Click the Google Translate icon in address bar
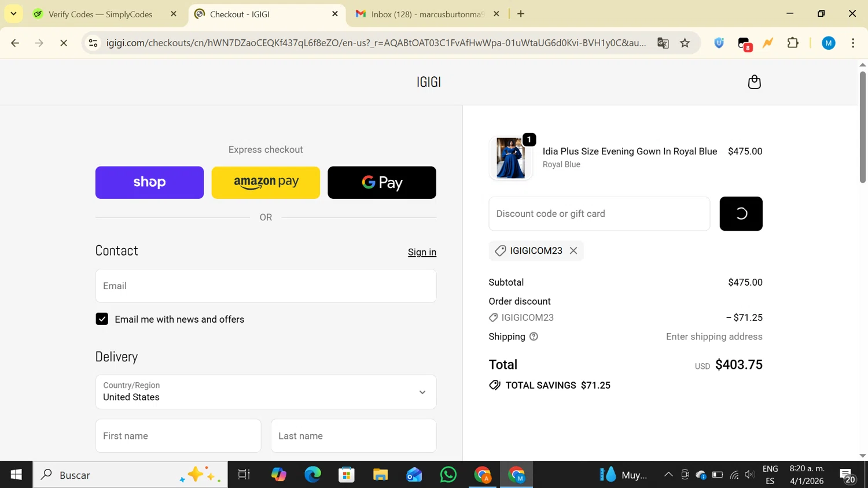The height and width of the screenshot is (488, 868). 663,43
